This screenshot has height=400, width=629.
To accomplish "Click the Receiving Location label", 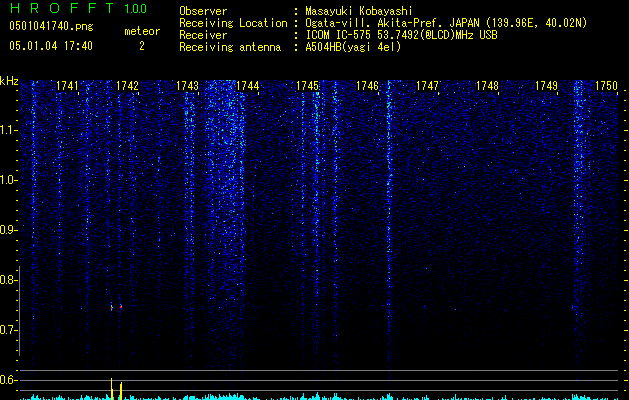I will pyautogui.click(x=233, y=23).
